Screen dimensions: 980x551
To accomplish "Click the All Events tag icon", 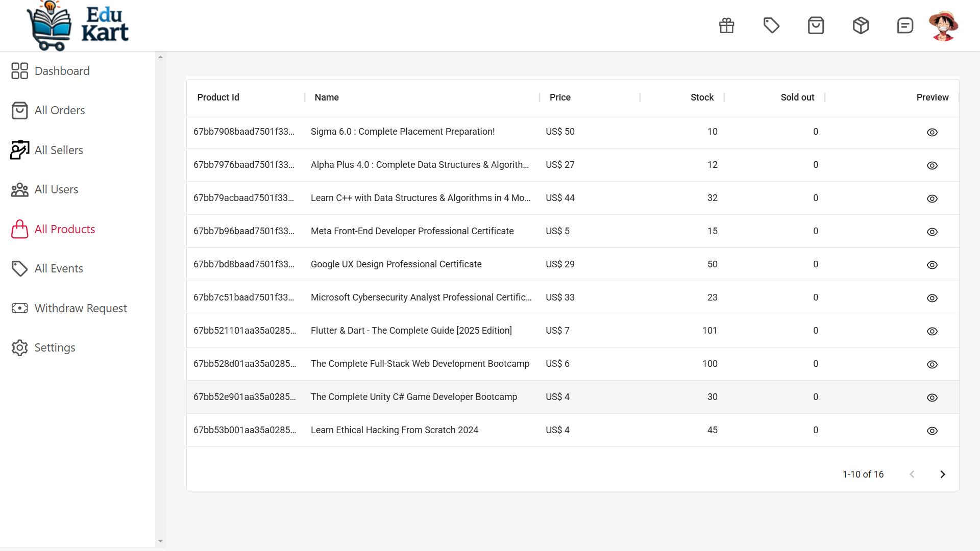I will (19, 268).
